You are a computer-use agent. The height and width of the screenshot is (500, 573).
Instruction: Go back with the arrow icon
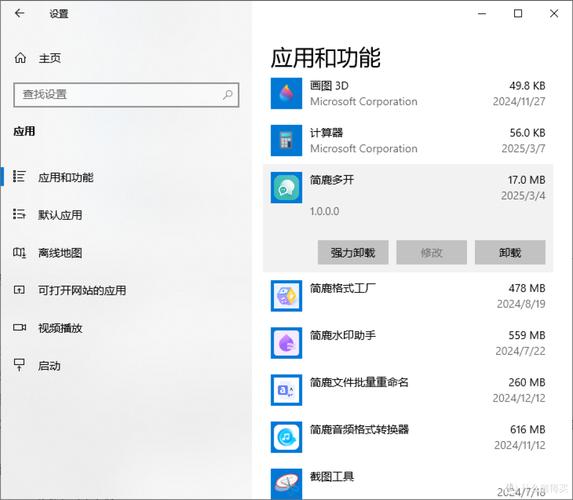[19, 14]
